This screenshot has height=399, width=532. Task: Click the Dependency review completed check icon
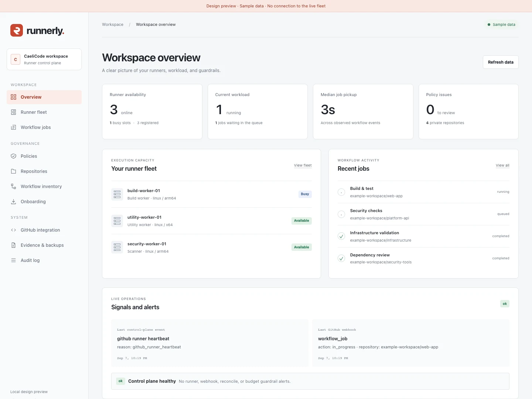coord(341,259)
